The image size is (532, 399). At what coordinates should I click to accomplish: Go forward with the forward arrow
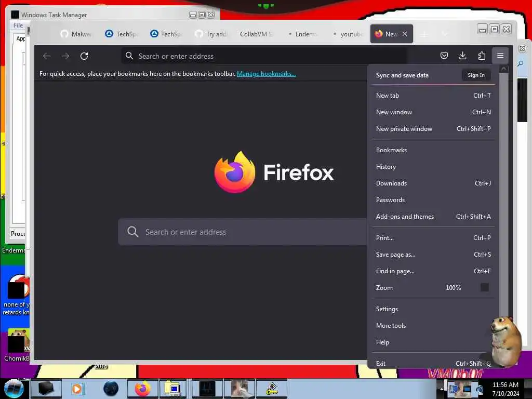65,56
